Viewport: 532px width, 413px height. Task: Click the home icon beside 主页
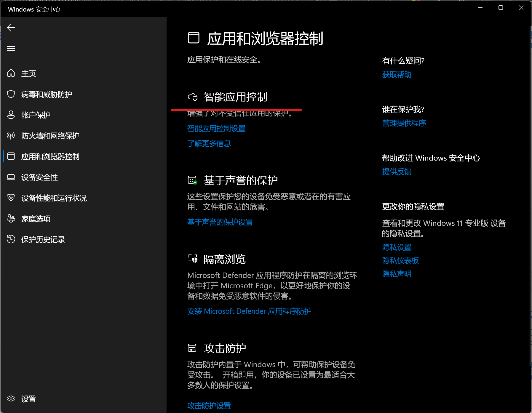tap(11, 73)
